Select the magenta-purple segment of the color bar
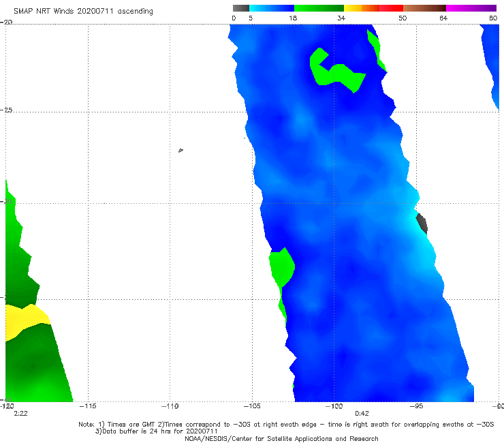This screenshot has height=443, width=504. 471,8
